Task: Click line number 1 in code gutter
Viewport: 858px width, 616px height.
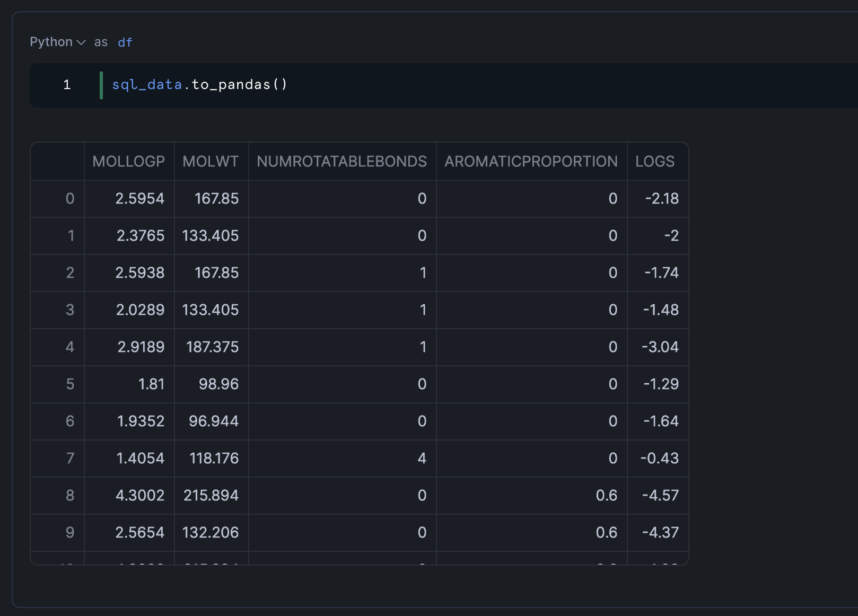Action: click(67, 85)
